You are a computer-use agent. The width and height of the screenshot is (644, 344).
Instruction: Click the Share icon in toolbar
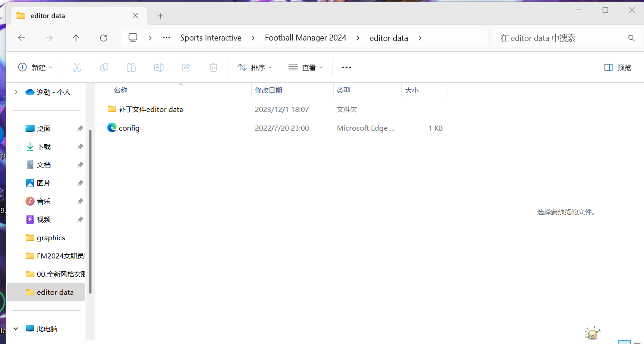click(x=186, y=67)
